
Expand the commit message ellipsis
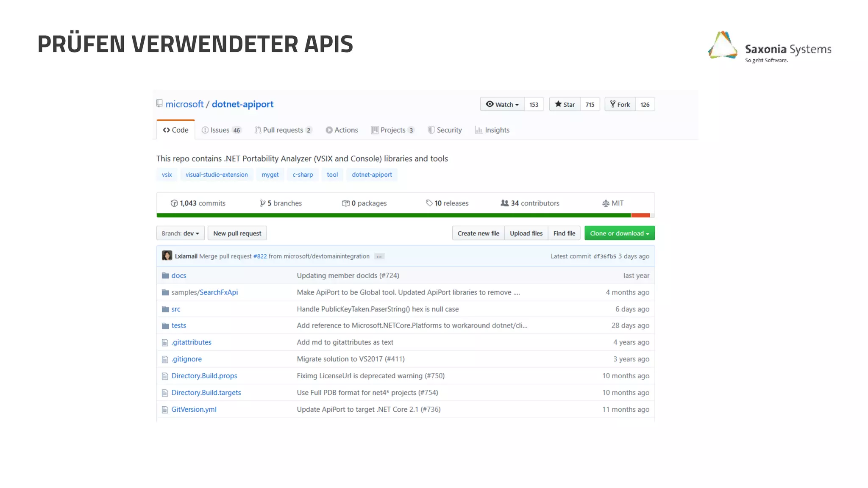click(379, 256)
